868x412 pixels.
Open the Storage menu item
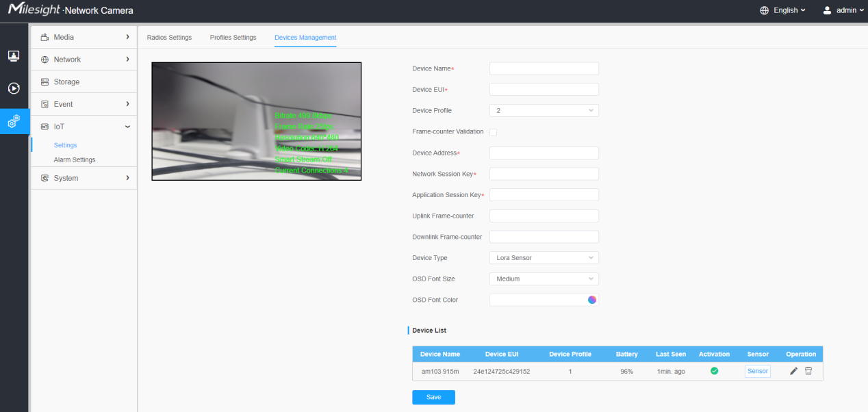tap(84, 82)
